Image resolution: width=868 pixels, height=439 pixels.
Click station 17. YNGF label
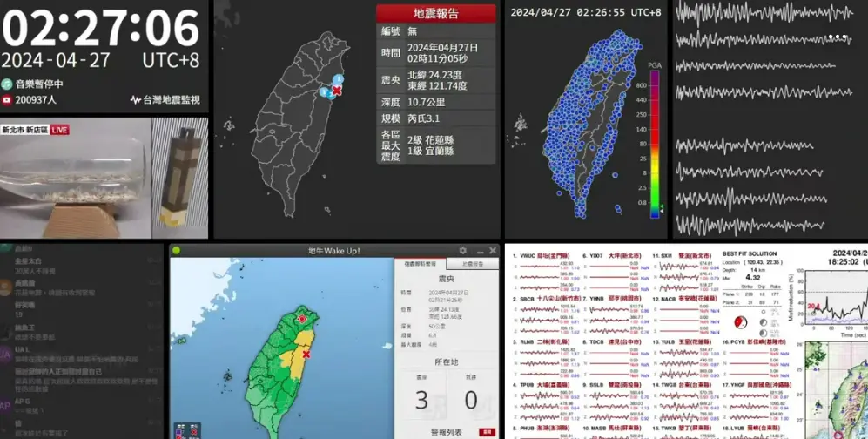pyautogui.click(x=757, y=385)
